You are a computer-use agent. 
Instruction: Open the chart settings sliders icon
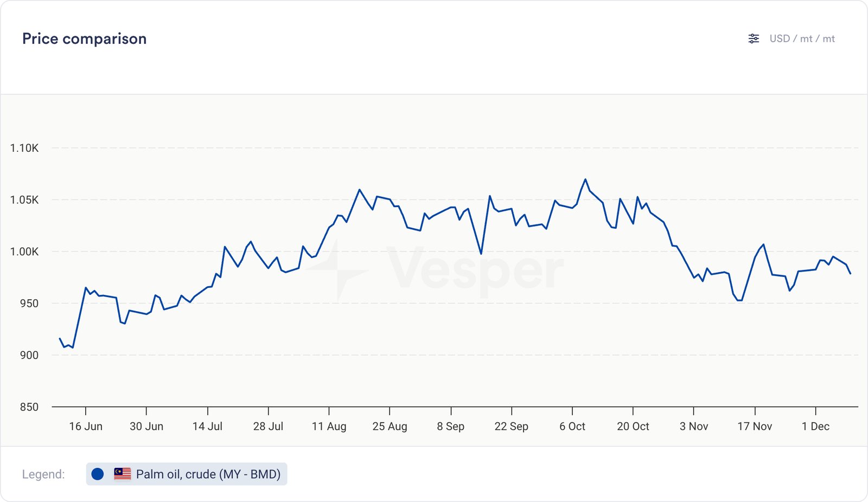pyautogui.click(x=754, y=38)
